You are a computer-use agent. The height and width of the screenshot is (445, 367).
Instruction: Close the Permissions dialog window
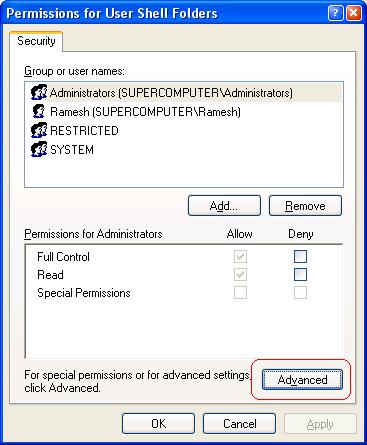pyautogui.click(x=353, y=13)
